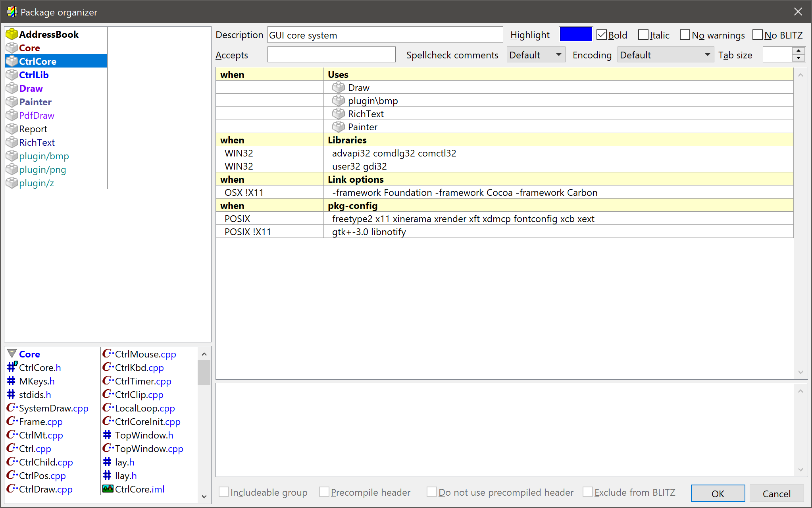Close the Package organizer window

[x=798, y=12]
